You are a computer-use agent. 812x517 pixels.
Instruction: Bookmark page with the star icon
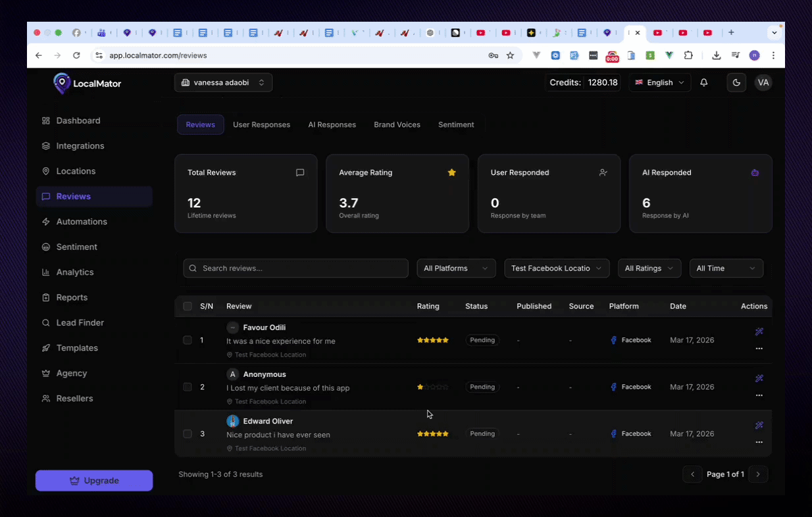tap(510, 56)
